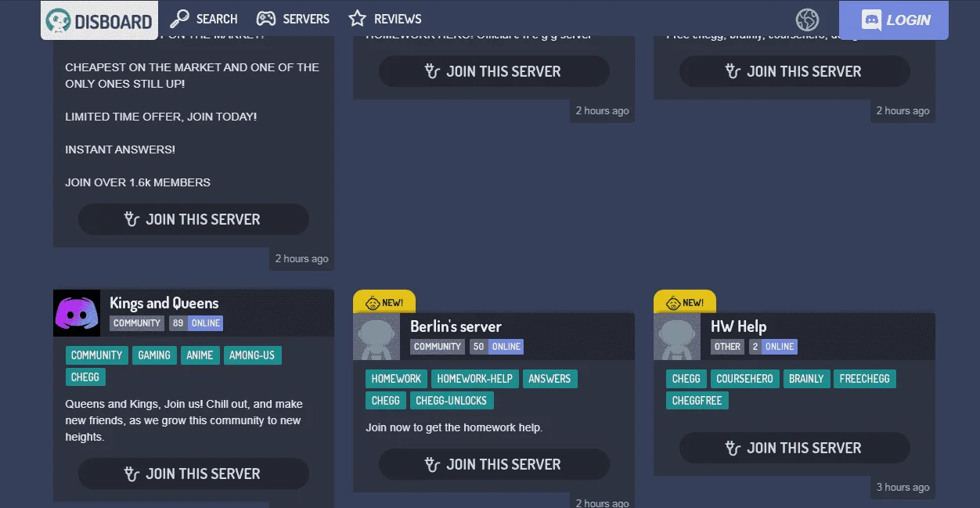
Task: Click the HOMEWORK tag on Berlin's server
Action: [396, 379]
